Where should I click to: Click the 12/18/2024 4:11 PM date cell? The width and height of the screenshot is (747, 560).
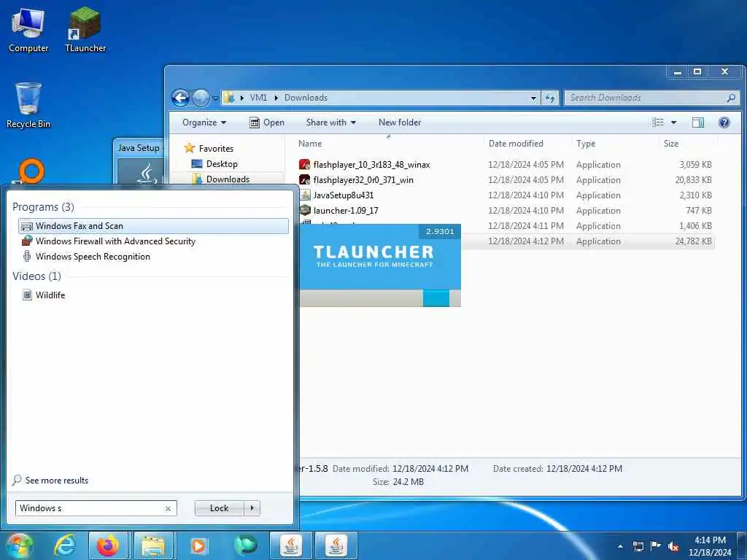pos(525,226)
